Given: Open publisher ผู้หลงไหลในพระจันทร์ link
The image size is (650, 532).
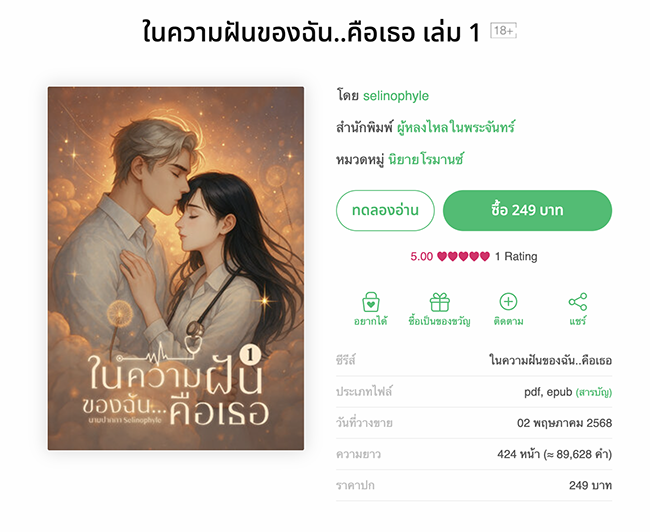Looking at the screenshot, I should [x=456, y=127].
